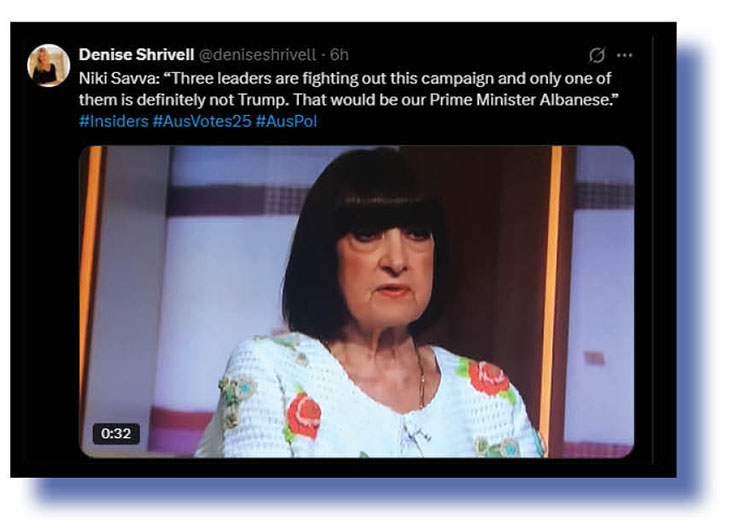The image size is (737, 531).
Task: Follow the #AusPol hashtag
Action: tap(286, 121)
